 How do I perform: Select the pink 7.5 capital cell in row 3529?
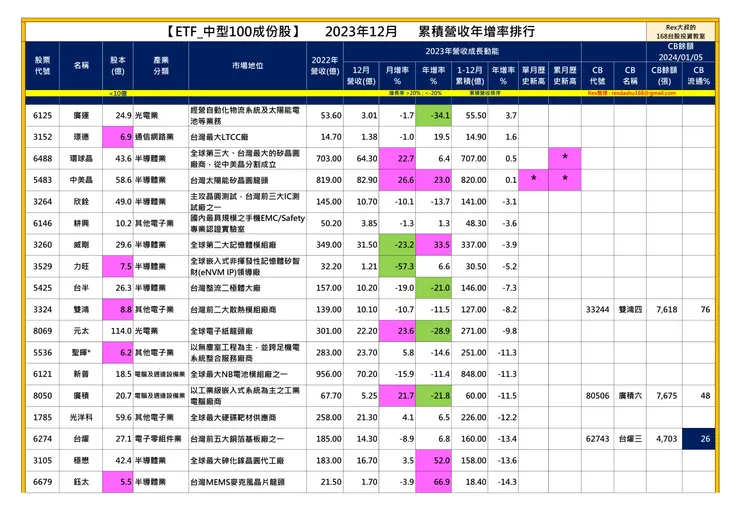[118, 267]
